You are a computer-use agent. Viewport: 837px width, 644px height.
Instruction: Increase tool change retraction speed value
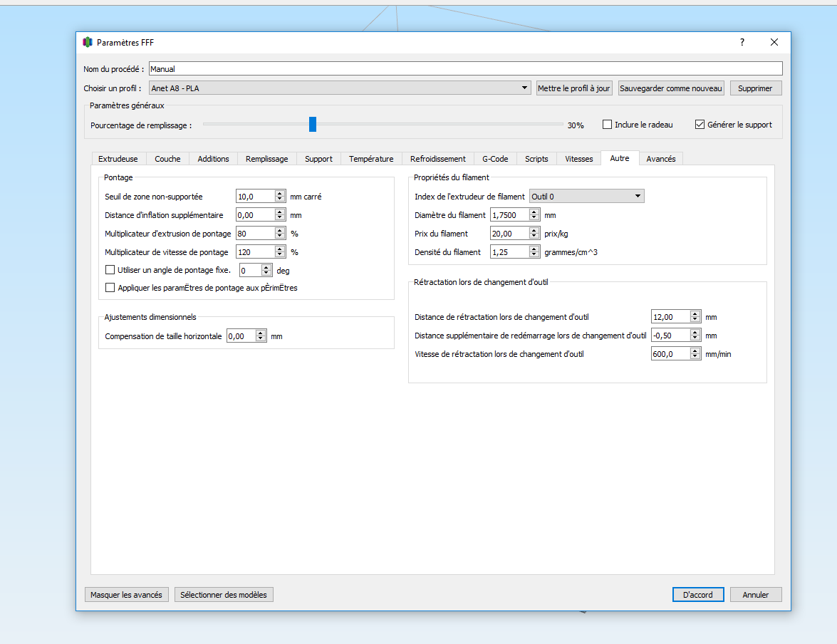695,350
